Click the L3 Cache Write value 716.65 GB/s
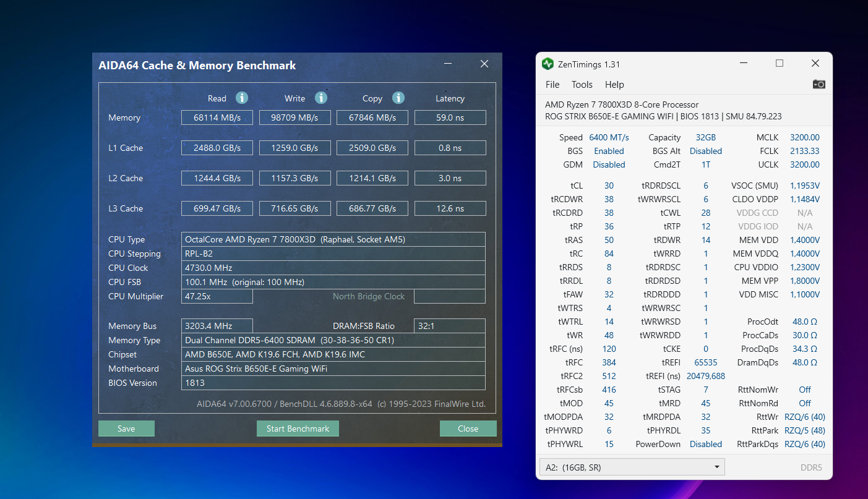This screenshot has height=499, width=868. pos(295,208)
